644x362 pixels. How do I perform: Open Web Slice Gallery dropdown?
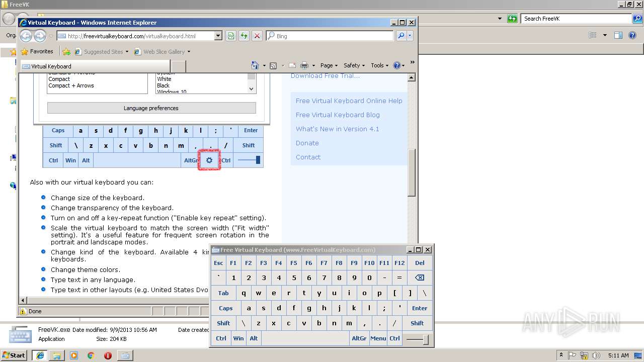tap(189, 51)
